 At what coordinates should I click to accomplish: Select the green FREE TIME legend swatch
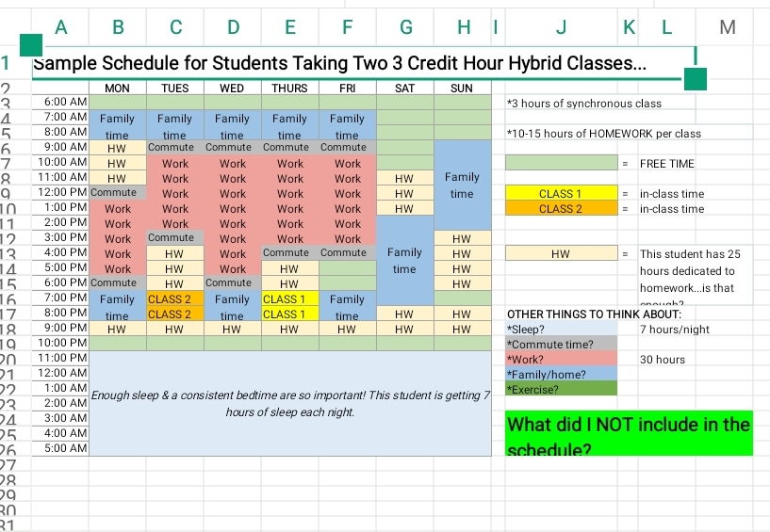[x=562, y=163]
